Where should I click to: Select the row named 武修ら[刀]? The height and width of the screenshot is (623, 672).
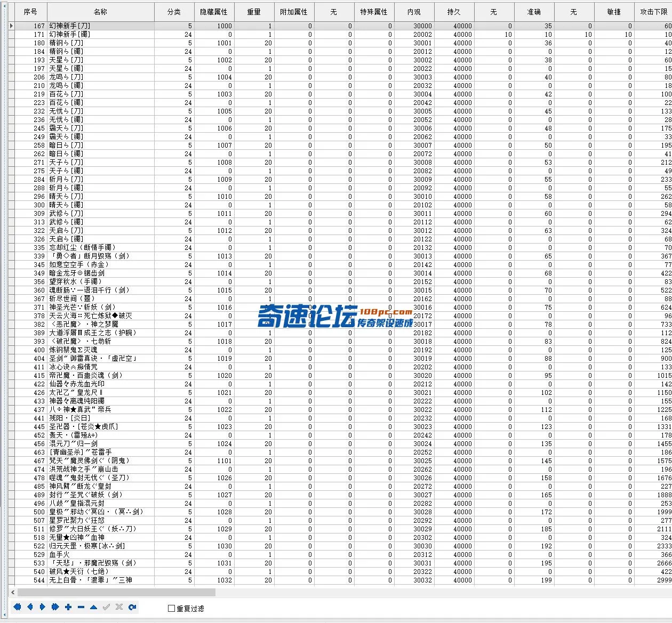click(340, 213)
